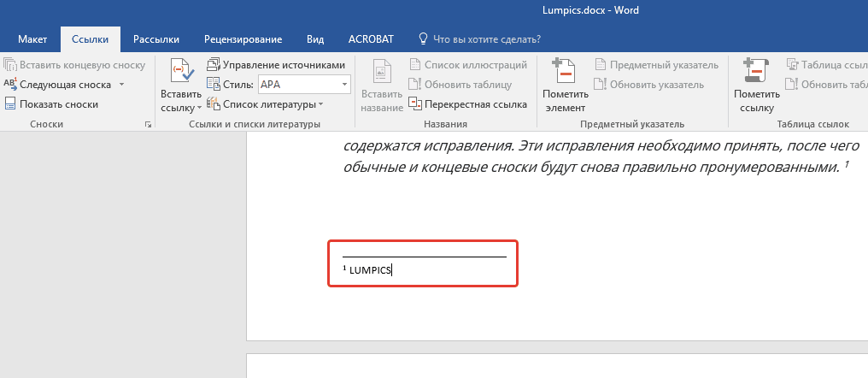This screenshot has height=378, width=868.
Task: Click the footnote text LUMPICS
Action: (370, 270)
